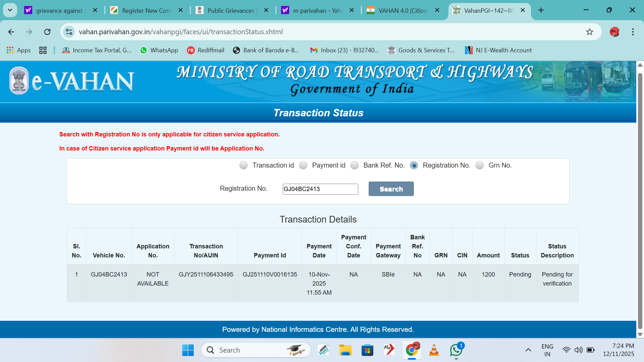Switch to VAHAN 4.0 Citizen tab

pyautogui.click(x=402, y=10)
